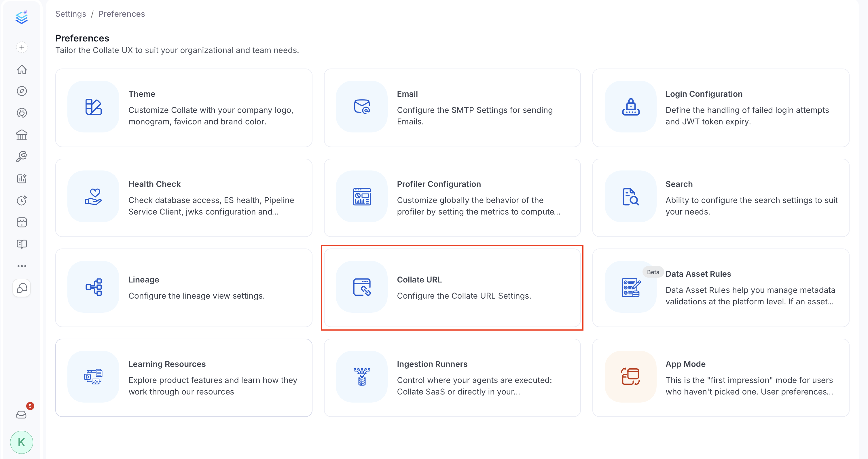Click 'Configure the lineage view settings.' text
The image size is (868, 459).
pos(196,295)
